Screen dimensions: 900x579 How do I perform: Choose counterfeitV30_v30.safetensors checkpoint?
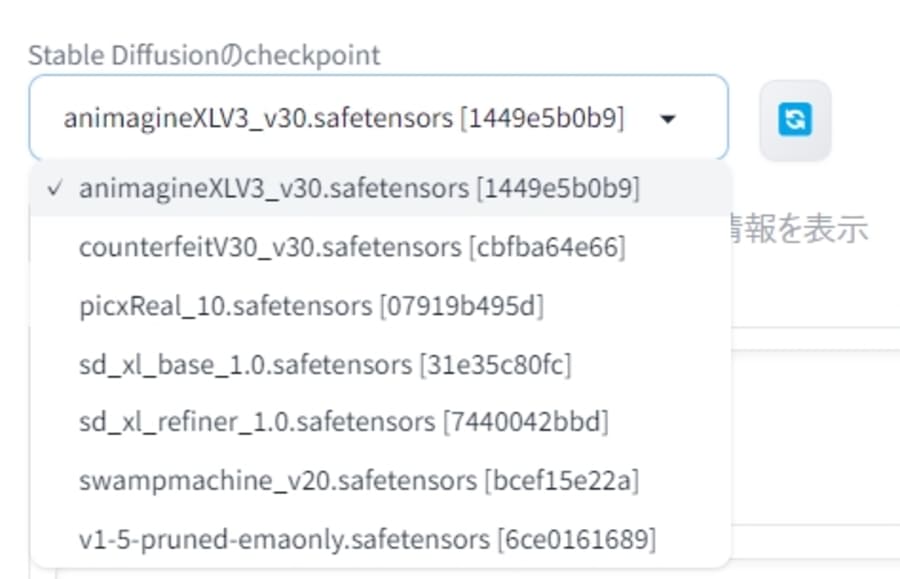[x=271, y=247]
